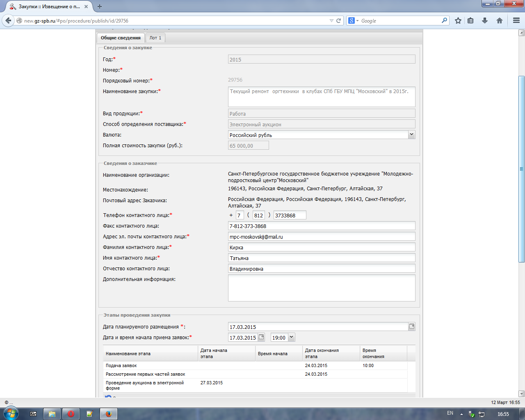Open calendar for Дата планируемого размещения
Viewport: 525px width, 420px height.
(412, 326)
